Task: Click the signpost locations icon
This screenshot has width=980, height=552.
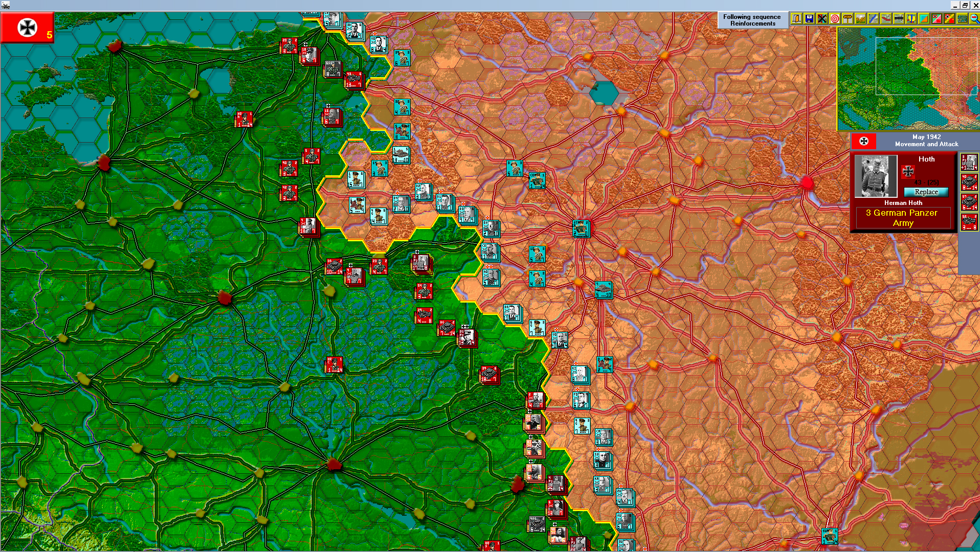Action: coord(848,19)
